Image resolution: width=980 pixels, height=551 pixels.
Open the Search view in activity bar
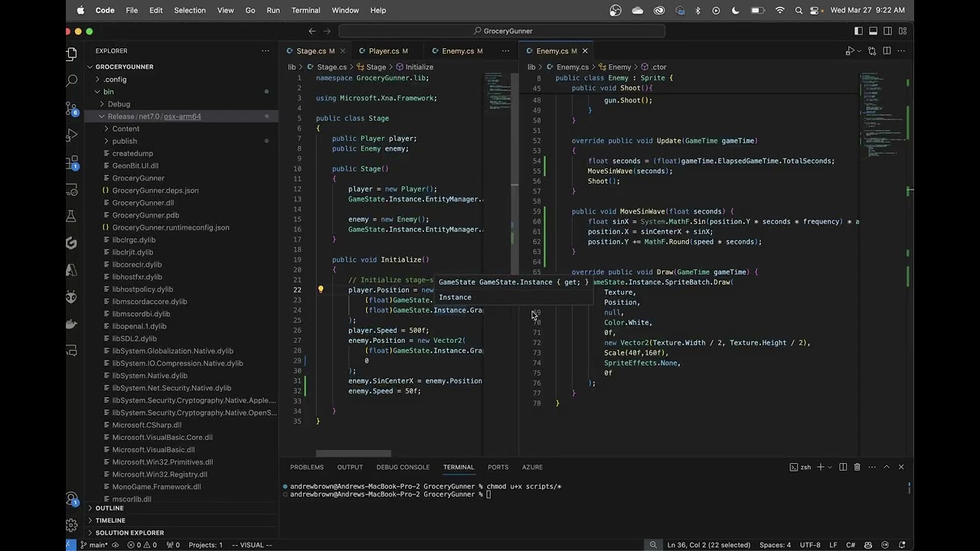point(71,80)
